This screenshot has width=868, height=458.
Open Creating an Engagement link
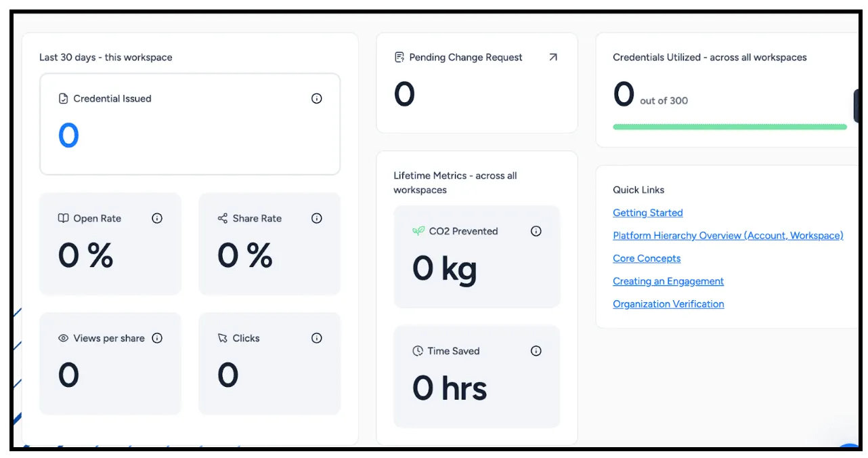pyautogui.click(x=668, y=281)
